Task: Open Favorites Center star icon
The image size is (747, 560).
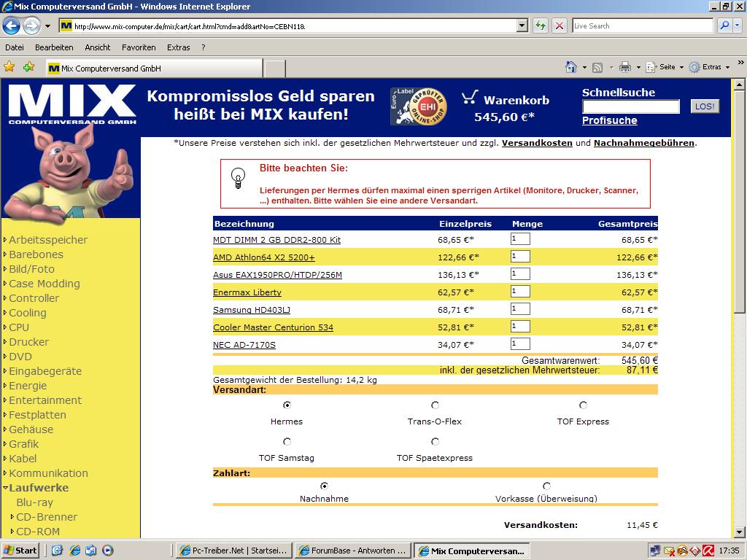Action: coord(9,66)
